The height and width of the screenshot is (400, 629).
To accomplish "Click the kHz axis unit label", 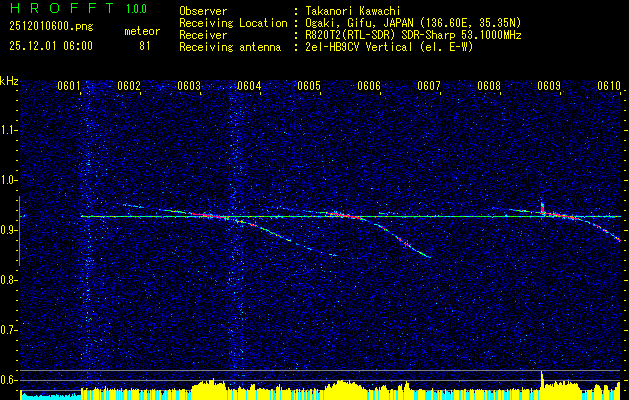I will [x=9, y=81].
